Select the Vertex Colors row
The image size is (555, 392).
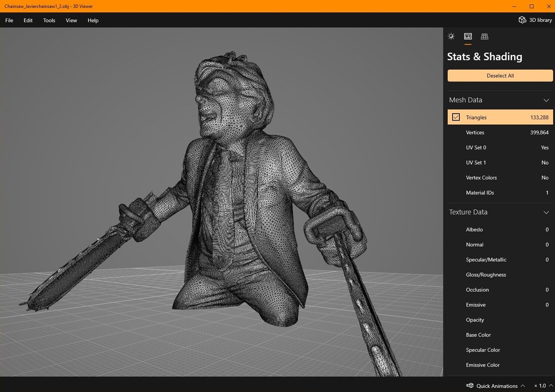500,178
